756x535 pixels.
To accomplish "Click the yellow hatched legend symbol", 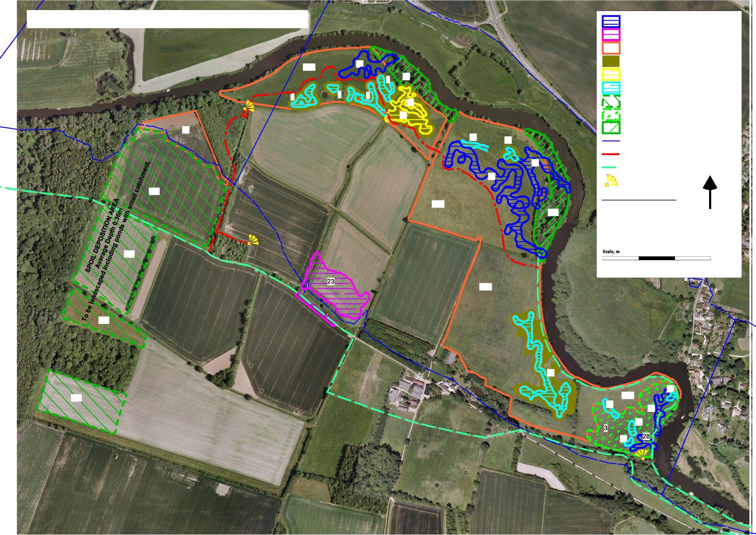I will click(x=611, y=74).
